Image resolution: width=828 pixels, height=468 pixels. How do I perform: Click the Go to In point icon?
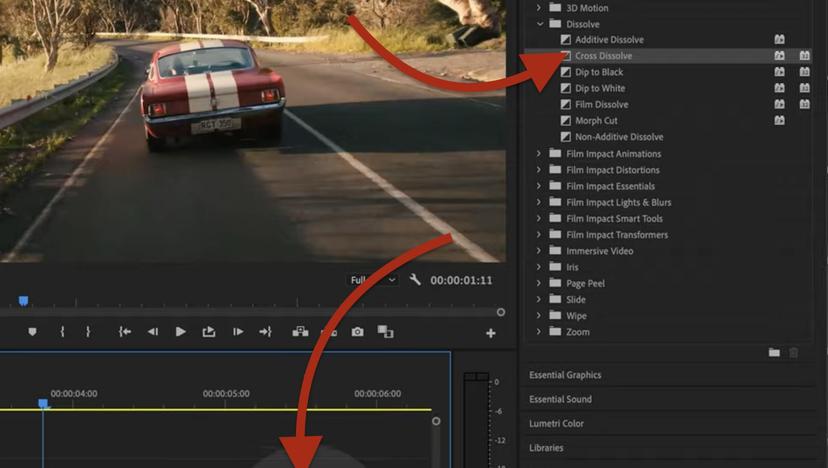(x=125, y=332)
